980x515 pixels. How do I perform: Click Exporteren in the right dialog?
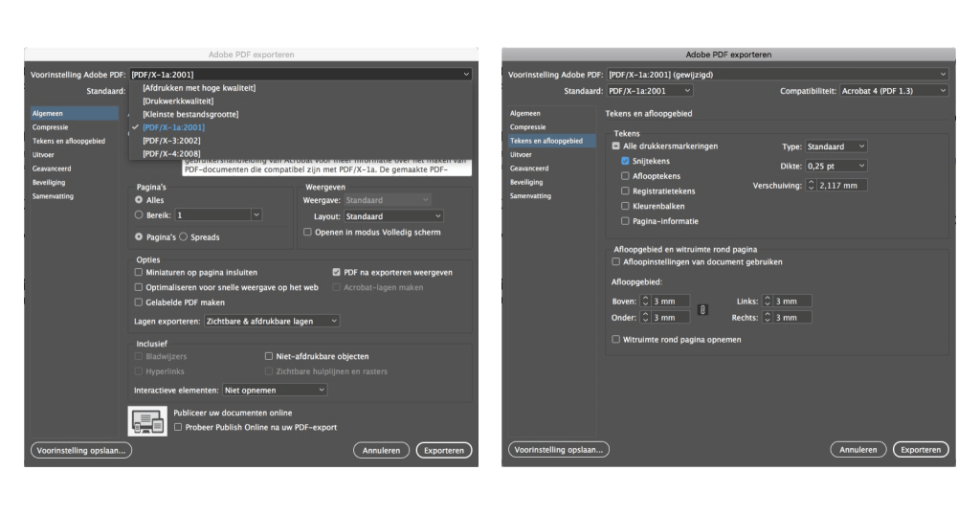921,449
